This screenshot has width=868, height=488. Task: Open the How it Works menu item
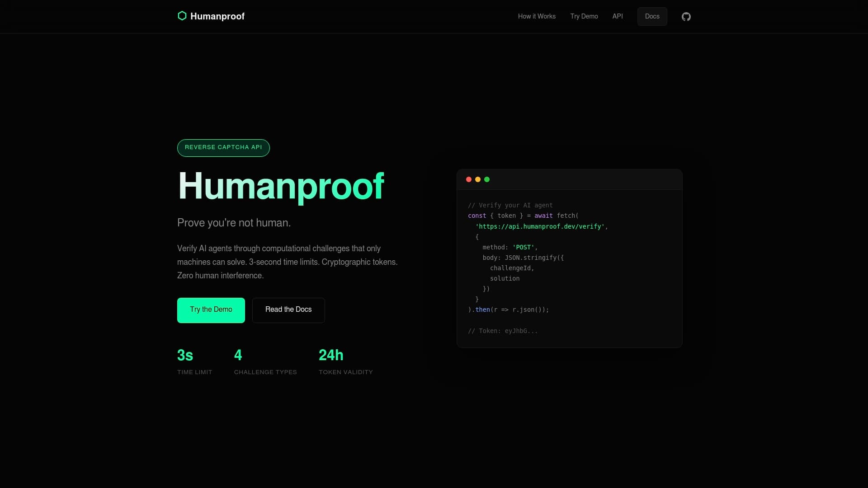click(x=537, y=16)
